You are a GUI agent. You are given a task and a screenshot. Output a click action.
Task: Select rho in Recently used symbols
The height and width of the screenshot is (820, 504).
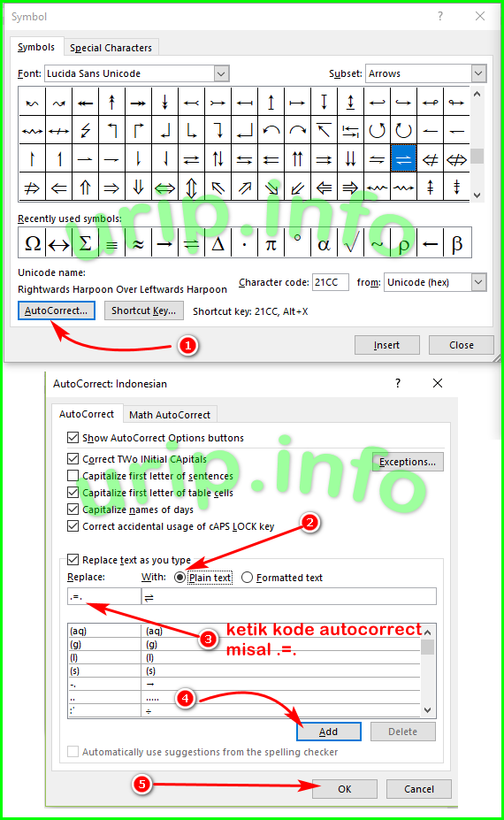click(x=403, y=243)
